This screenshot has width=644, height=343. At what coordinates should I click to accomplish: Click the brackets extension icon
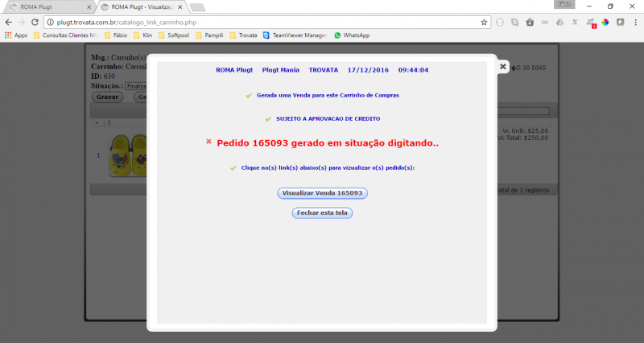(x=545, y=23)
